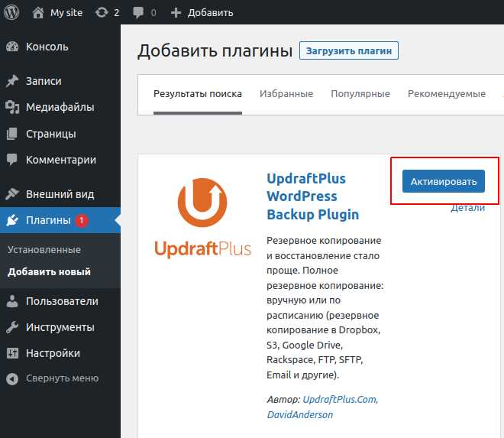Open Настройки menu item
The image size is (504, 438).
tap(53, 353)
